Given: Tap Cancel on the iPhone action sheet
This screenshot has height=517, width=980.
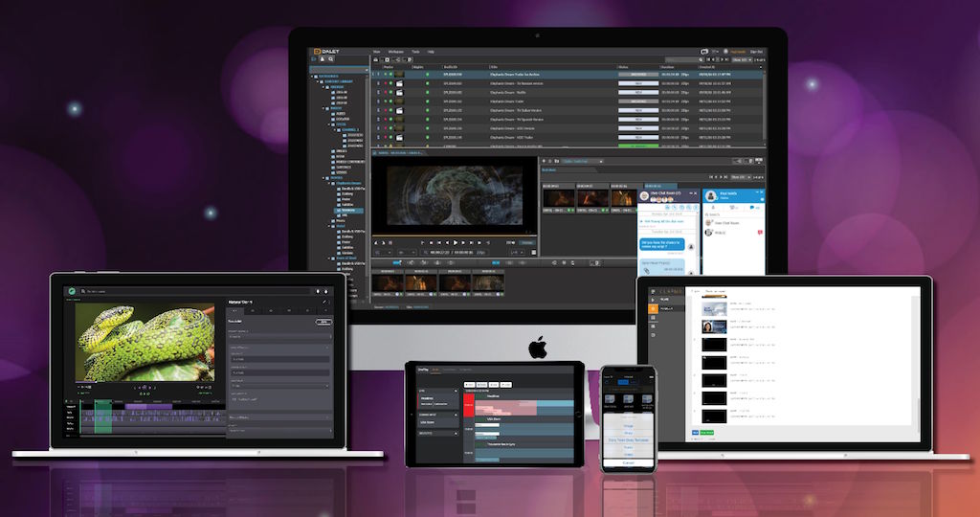Looking at the screenshot, I should 628,462.
